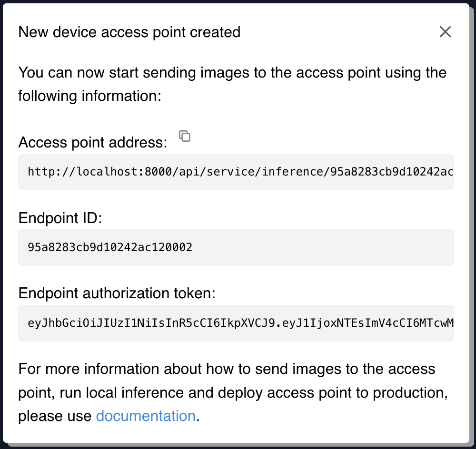Click the "Access point address:" label
Screen dimensions: 476x449
pyautogui.click(x=93, y=142)
